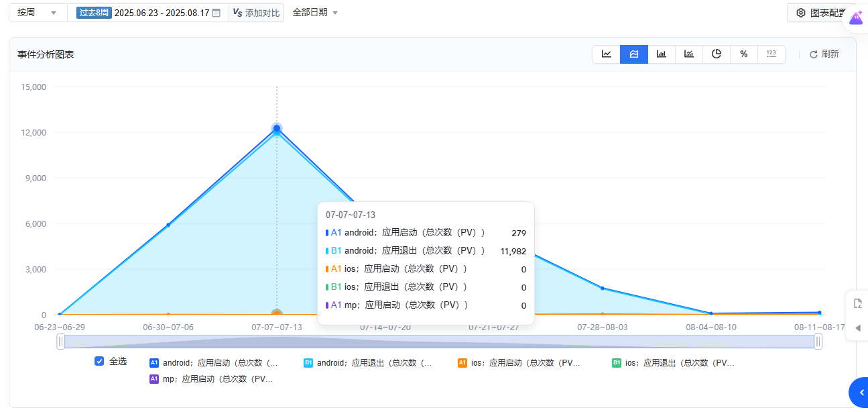The height and width of the screenshot is (412, 868).
Task: Switch to pie chart view
Action: [x=717, y=54]
